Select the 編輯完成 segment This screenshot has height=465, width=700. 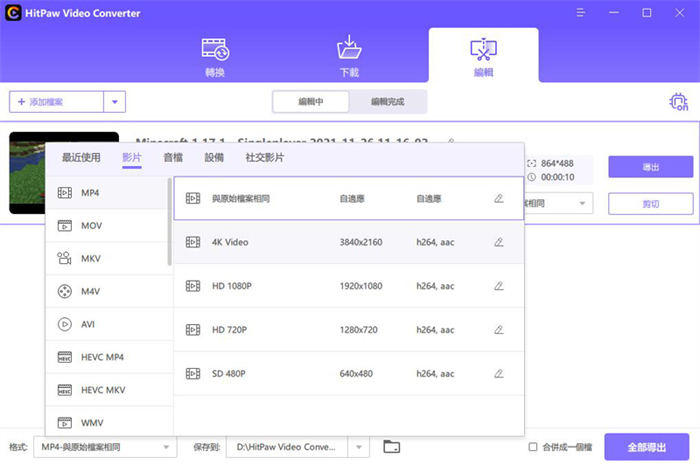click(388, 102)
